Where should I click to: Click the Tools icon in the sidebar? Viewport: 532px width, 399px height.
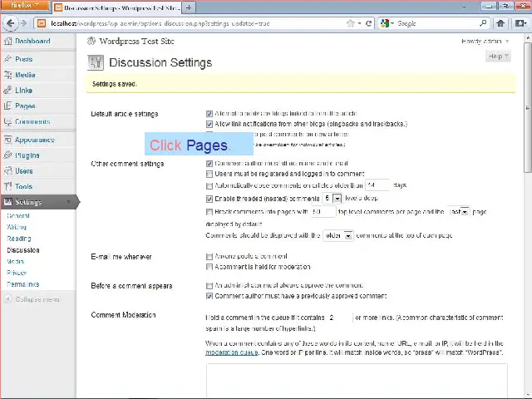coord(7,186)
